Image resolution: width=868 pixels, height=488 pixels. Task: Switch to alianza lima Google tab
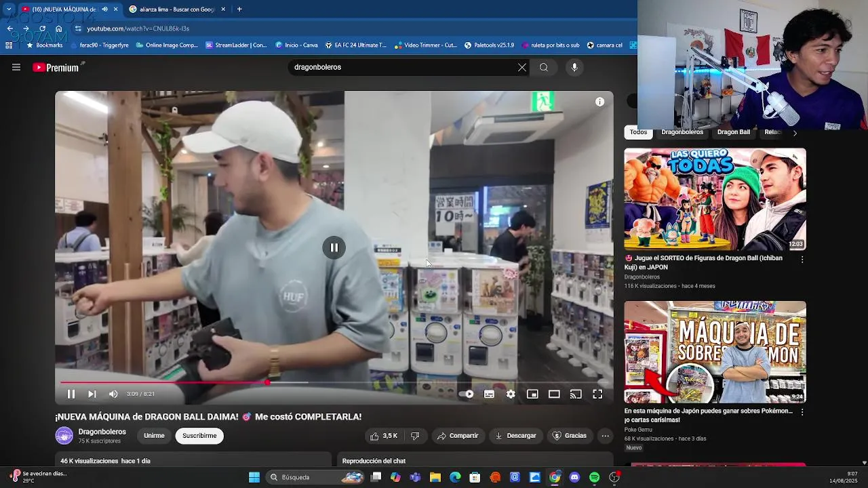(177, 9)
